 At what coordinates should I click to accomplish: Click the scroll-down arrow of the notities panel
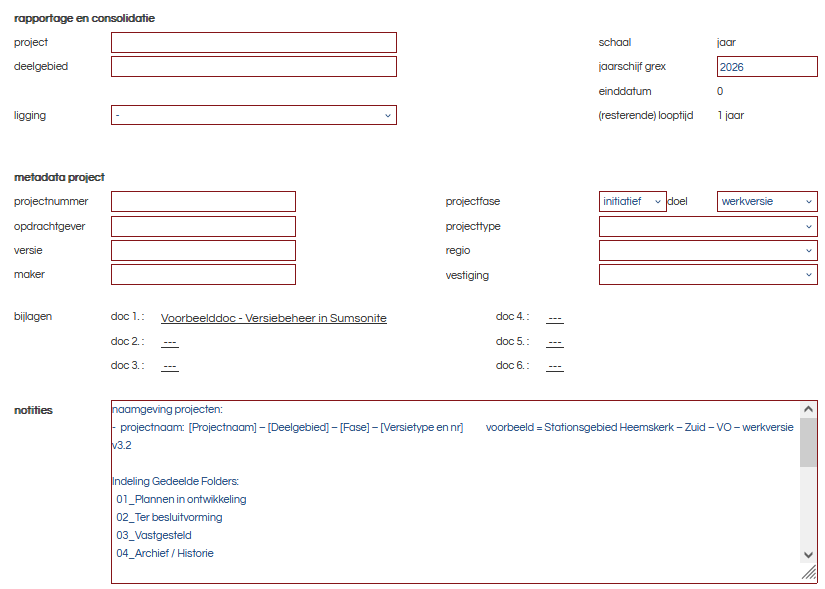click(808, 556)
